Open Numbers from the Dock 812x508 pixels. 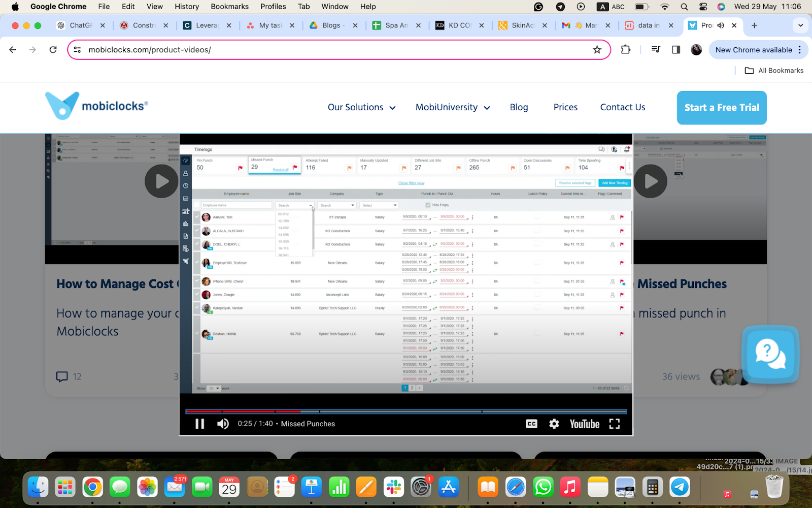point(339,487)
